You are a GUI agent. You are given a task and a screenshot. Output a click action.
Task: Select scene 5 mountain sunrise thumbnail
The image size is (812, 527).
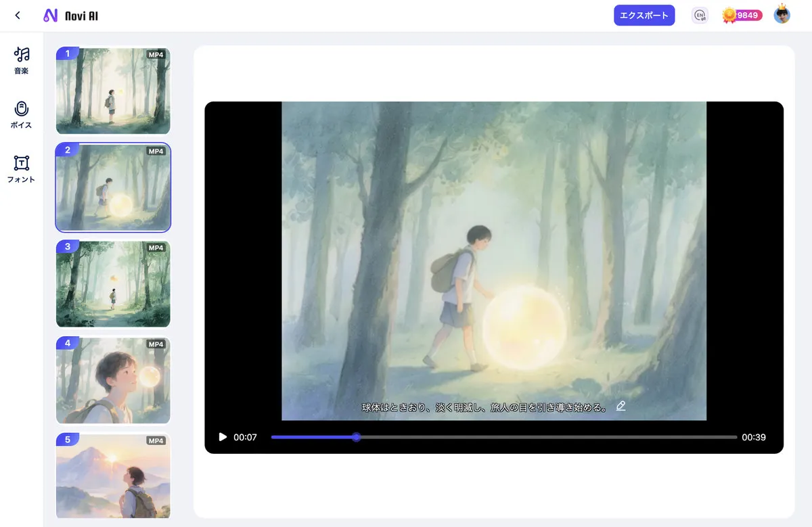point(113,476)
